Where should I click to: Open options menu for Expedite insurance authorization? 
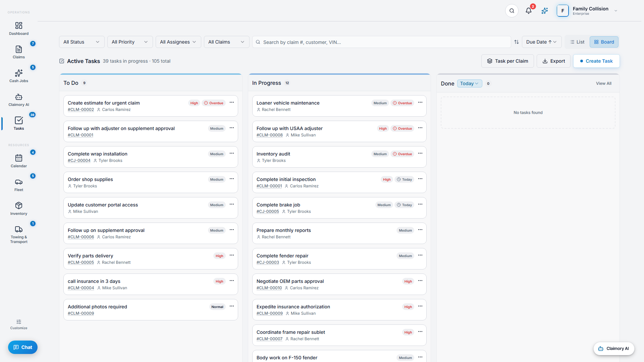tap(420, 306)
